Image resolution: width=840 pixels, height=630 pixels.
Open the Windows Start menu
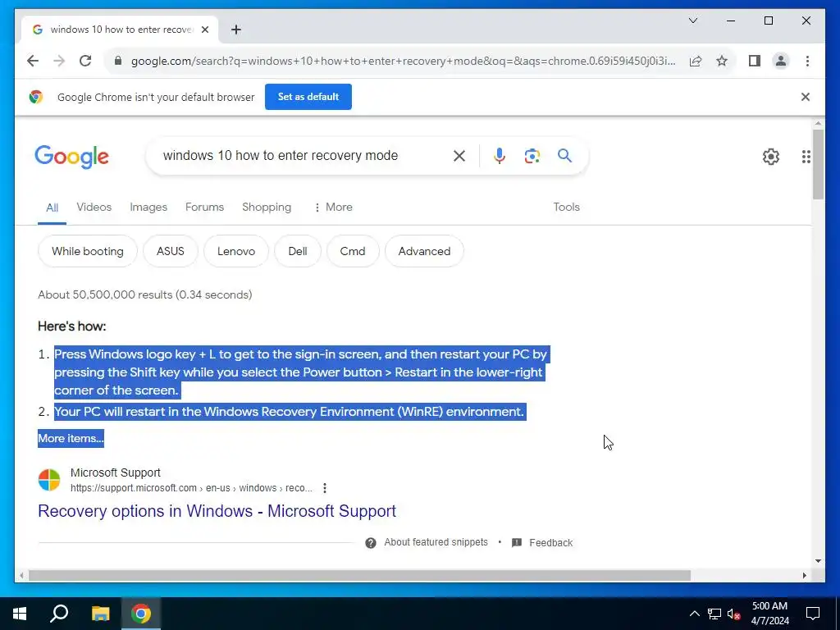click(x=20, y=614)
